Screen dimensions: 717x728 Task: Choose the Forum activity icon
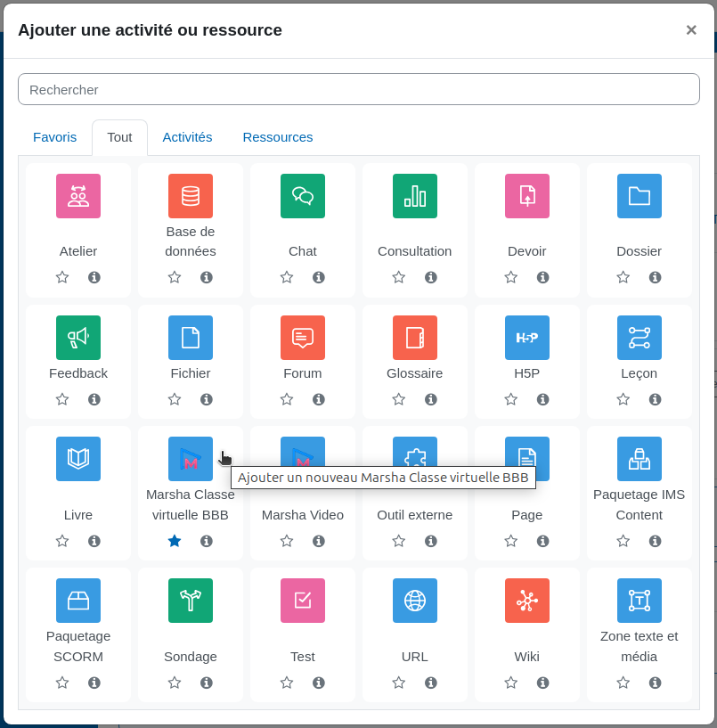303,338
